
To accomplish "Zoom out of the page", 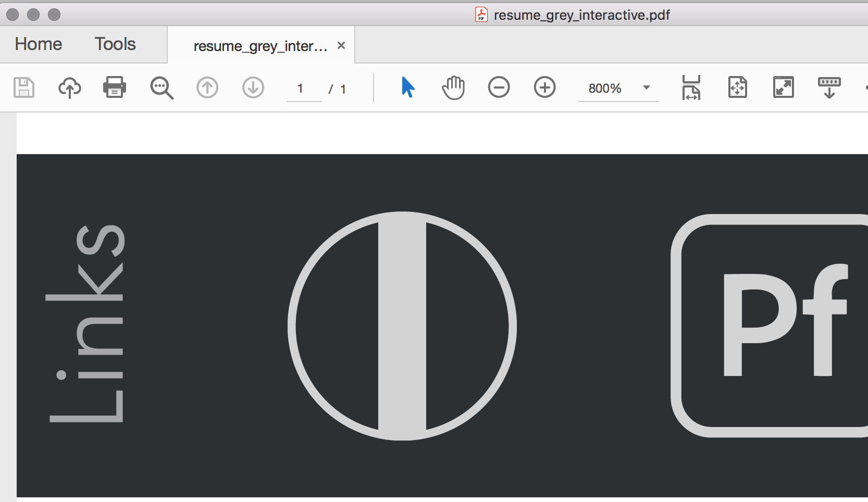I will pyautogui.click(x=499, y=87).
